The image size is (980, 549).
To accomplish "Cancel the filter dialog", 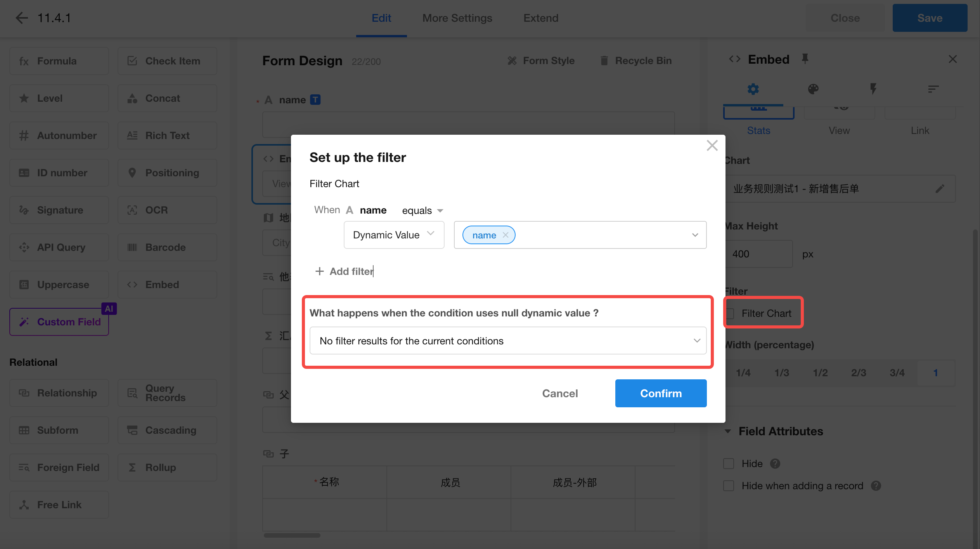I will tap(560, 393).
